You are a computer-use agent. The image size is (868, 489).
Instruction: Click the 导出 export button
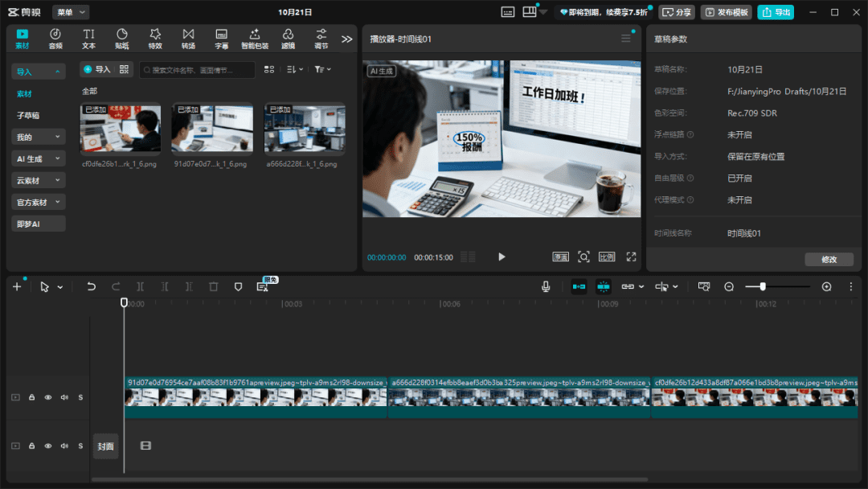[x=776, y=12]
